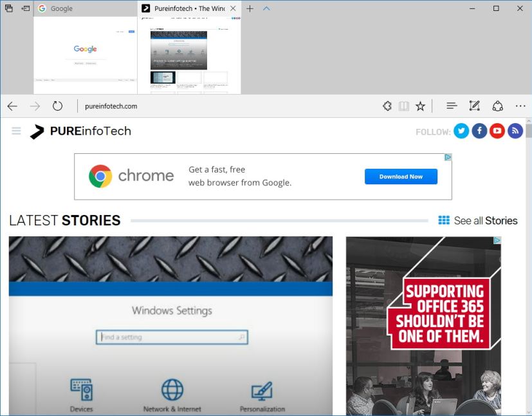532x416 pixels.
Task: Switch to the Google tab
Action: click(84, 8)
